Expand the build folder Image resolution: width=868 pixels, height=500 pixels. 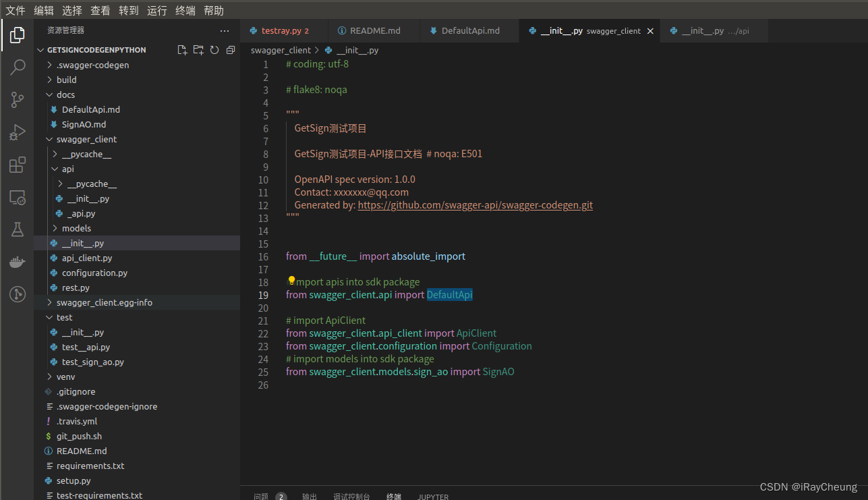(137, 80)
